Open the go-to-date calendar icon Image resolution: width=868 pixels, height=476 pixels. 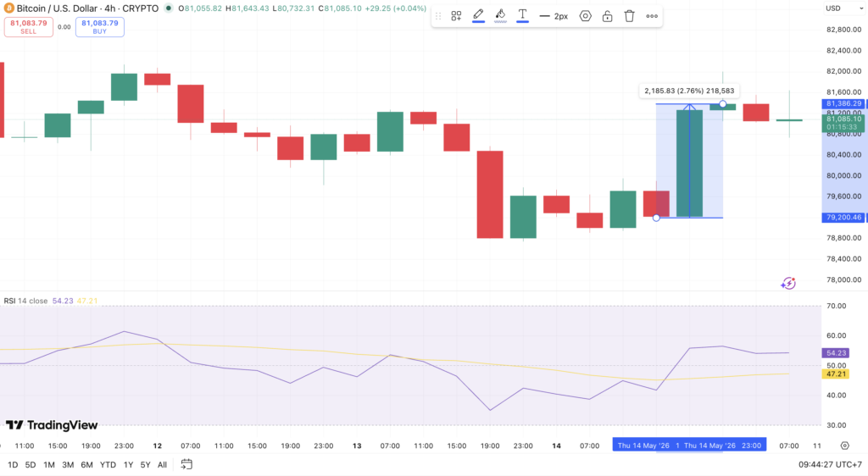pyautogui.click(x=186, y=464)
